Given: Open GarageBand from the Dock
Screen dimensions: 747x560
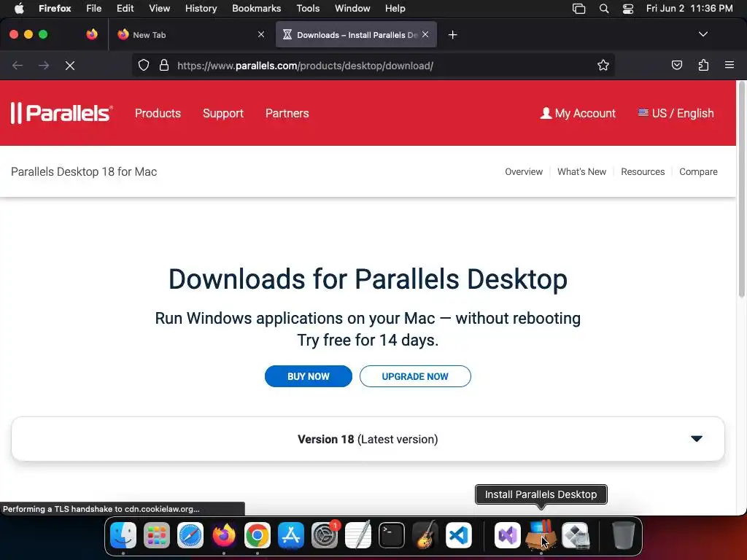Looking at the screenshot, I should point(425,535).
